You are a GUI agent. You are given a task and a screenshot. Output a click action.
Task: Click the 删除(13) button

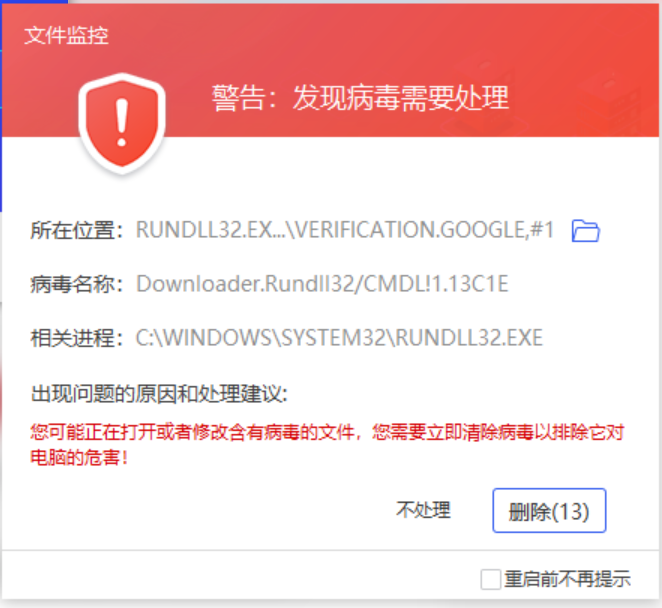pos(549,510)
